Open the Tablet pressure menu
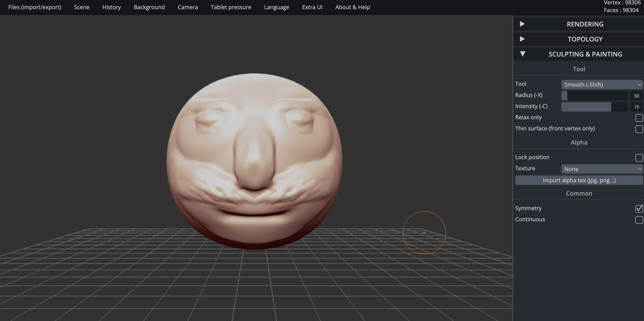Screen dimensions: 644x321 pos(231,7)
